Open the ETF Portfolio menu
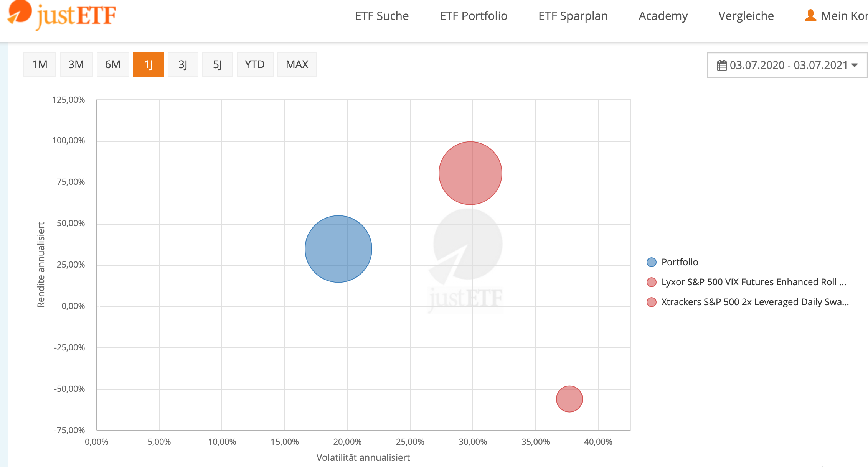Viewport: 868px width, 467px height. click(474, 16)
